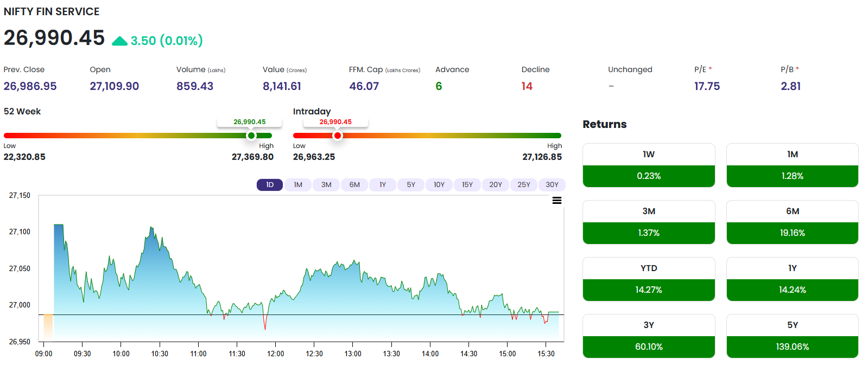Click the index value 26,990.45 headline
This screenshot has height=366, width=868.
54,38
